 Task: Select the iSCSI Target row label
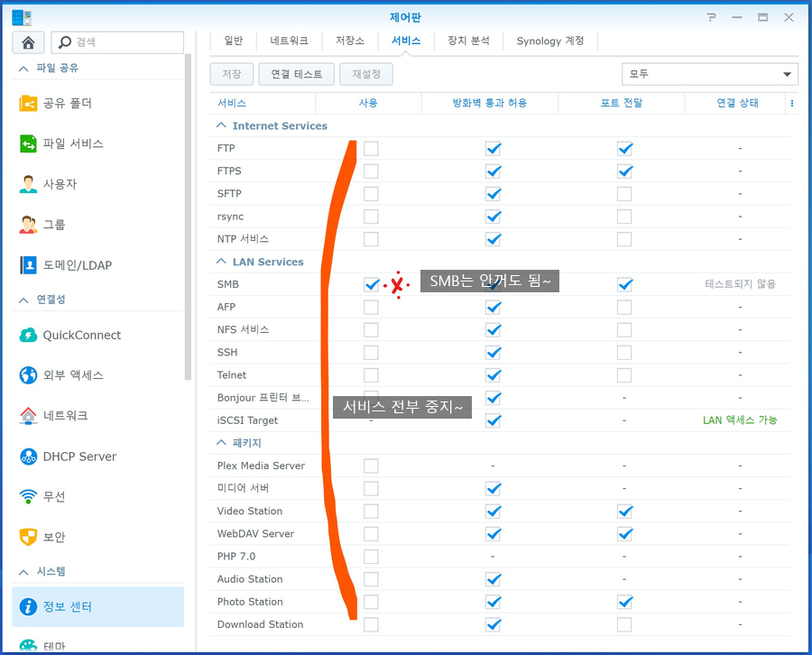click(x=247, y=420)
